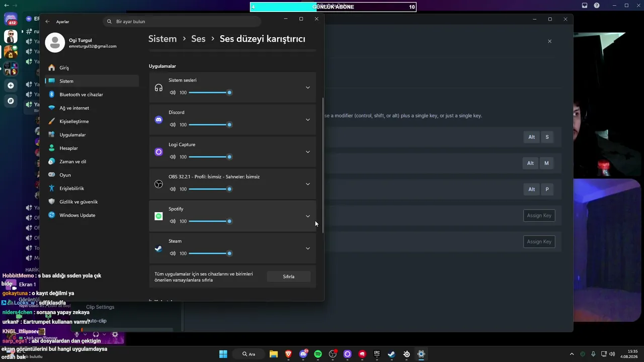Select Sistem in the settings sidebar

pos(92,81)
